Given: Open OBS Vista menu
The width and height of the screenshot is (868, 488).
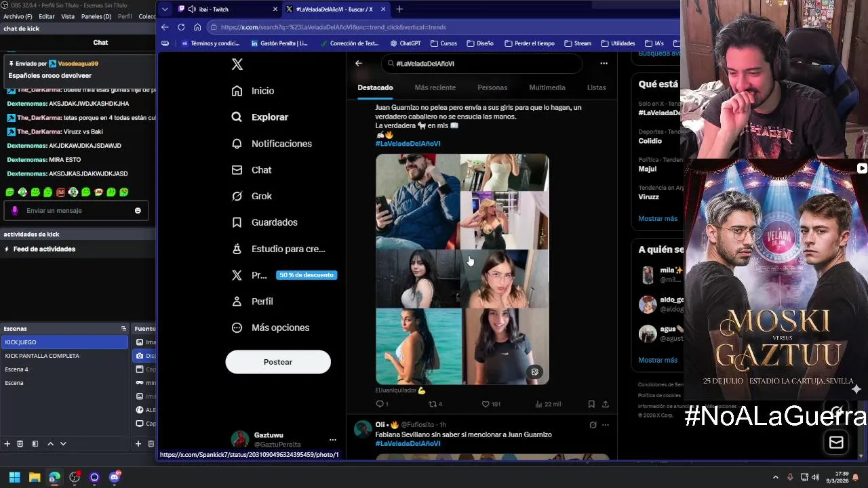Looking at the screenshot, I should pos(68,16).
